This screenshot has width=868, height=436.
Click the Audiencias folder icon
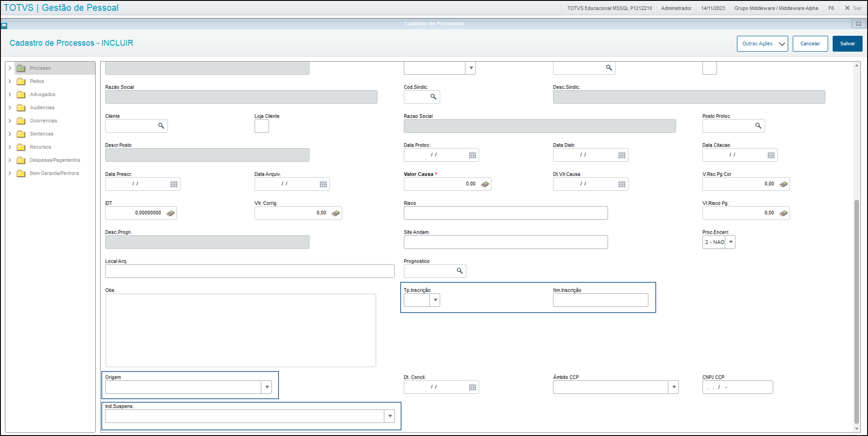coord(21,107)
